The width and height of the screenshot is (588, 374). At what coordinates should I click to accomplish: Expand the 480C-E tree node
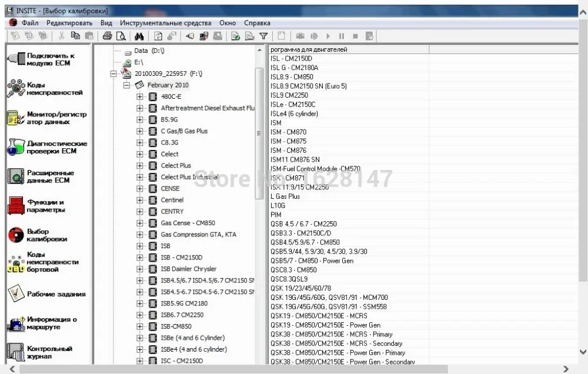point(139,97)
